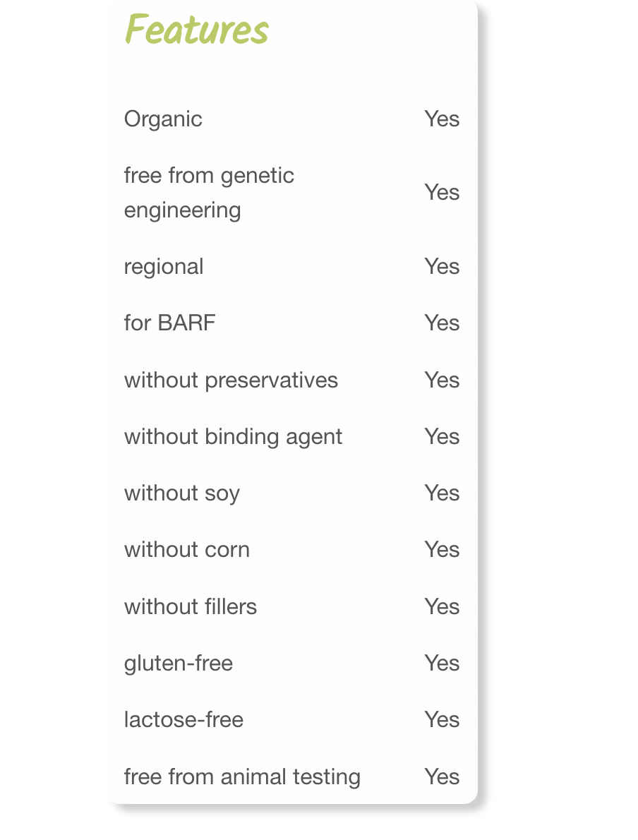Image resolution: width=638 pixels, height=840 pixels.
Task: Click the Yes value for Organic
Action: (x=442, y=119)
